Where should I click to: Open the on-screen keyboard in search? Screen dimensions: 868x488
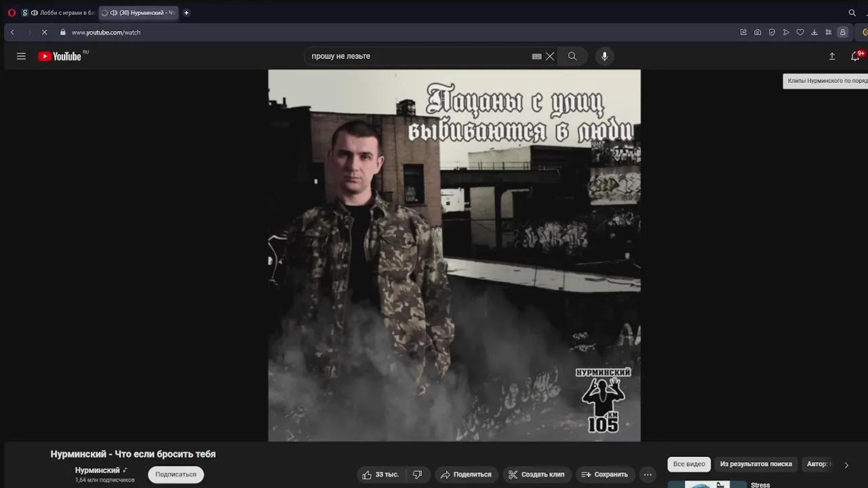[x=536, y=56]
